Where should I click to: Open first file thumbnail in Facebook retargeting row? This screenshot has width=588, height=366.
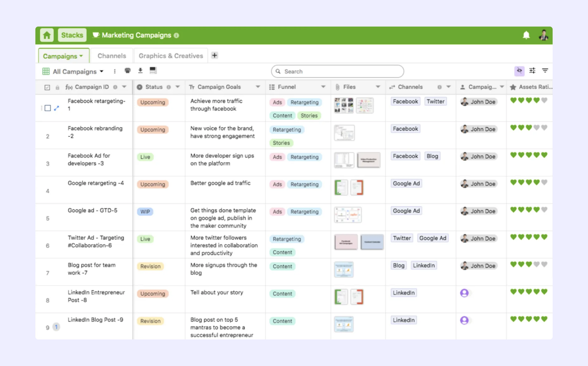[x=344, y=105]
